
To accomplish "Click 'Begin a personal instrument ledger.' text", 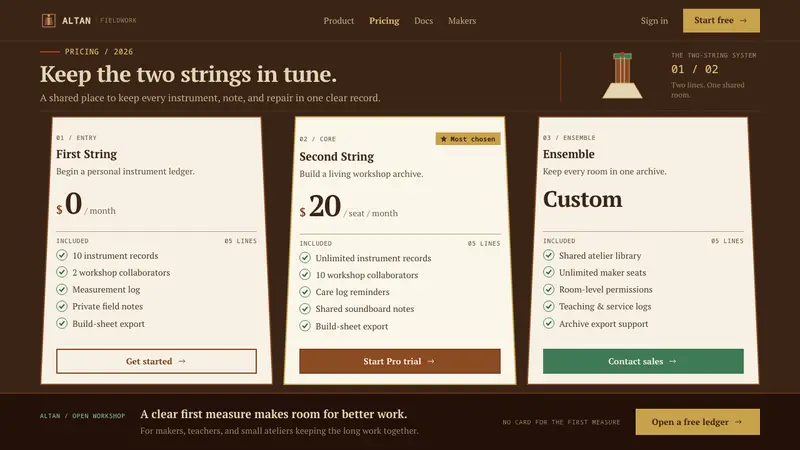I will (x=125, y=171).
